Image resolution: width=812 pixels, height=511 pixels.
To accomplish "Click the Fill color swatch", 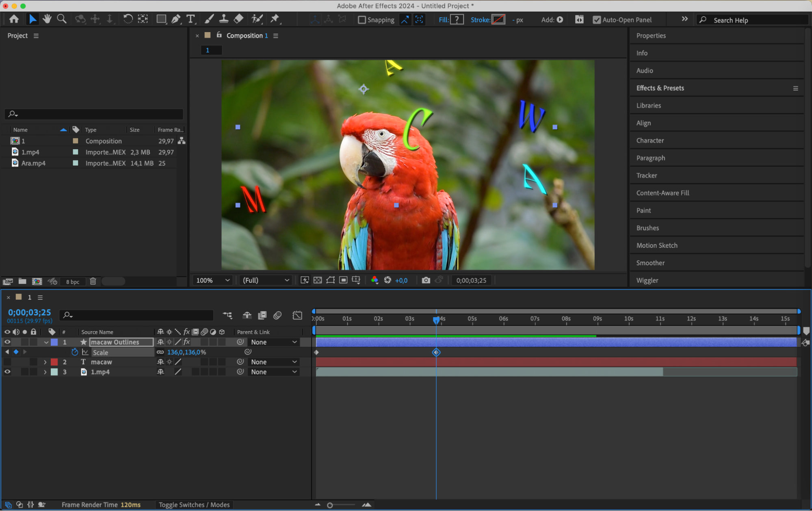I will pyautogui.click(x=457, y=20).
